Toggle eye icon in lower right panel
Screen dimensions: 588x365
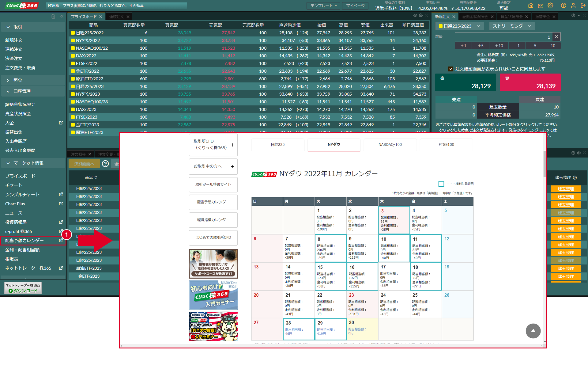point(579,153)
